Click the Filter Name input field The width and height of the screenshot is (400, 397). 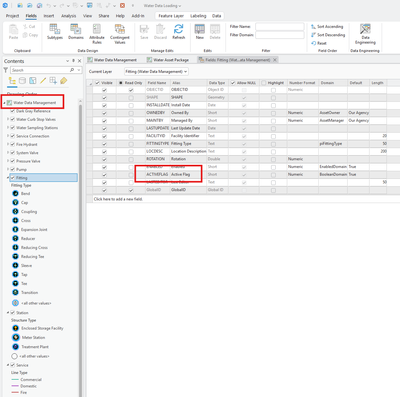280,26
